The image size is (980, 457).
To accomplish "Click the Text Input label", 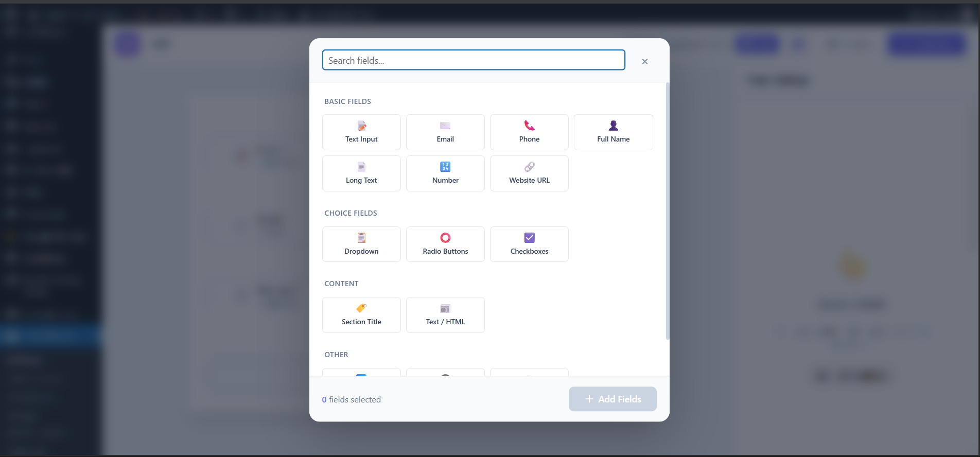I will coord(361,139).
